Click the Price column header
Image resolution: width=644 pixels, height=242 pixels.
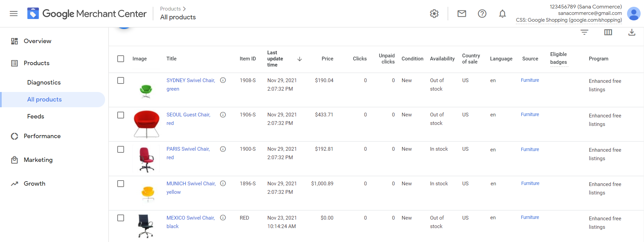click(x=327, y=59)
